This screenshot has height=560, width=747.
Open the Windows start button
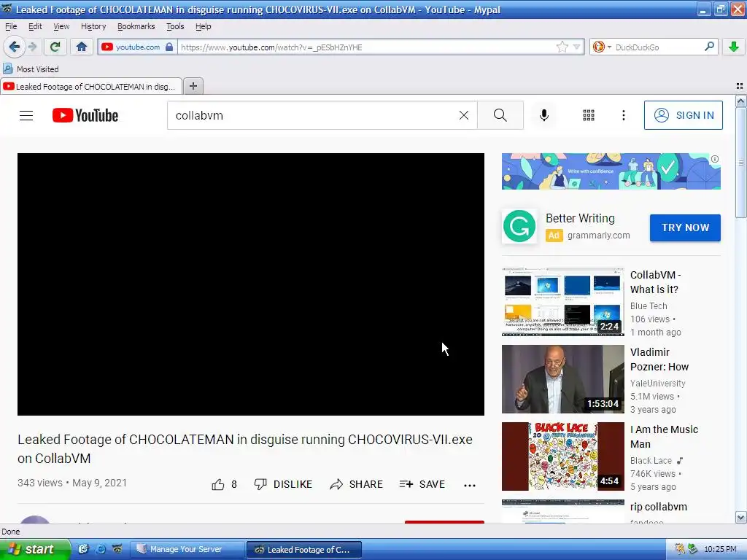click(x=34, y=549)
